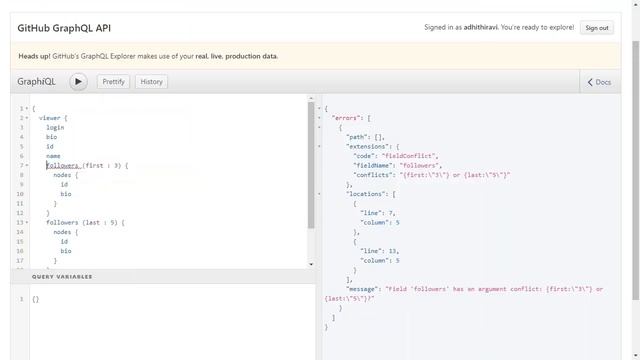Click the underlined followers field on line 7
This screenshot has height=360, width=640.
(x=62, y=165)
